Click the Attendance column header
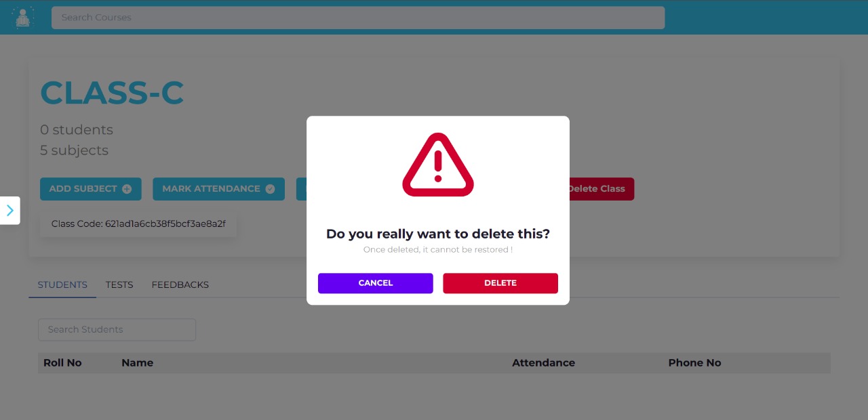 pyautogui.click(x=543, y=363)
